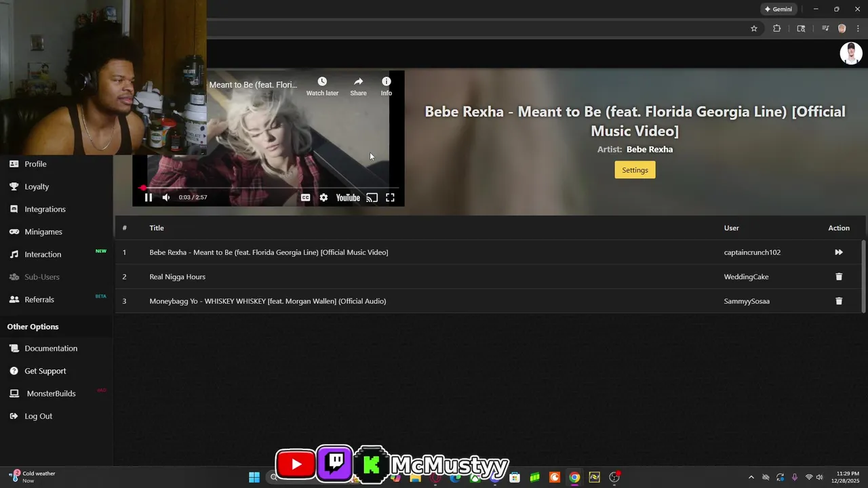The width and height of the screenshot is (868, 488).
Task: Open the Minigames section
Action: (x=43, y=232)
